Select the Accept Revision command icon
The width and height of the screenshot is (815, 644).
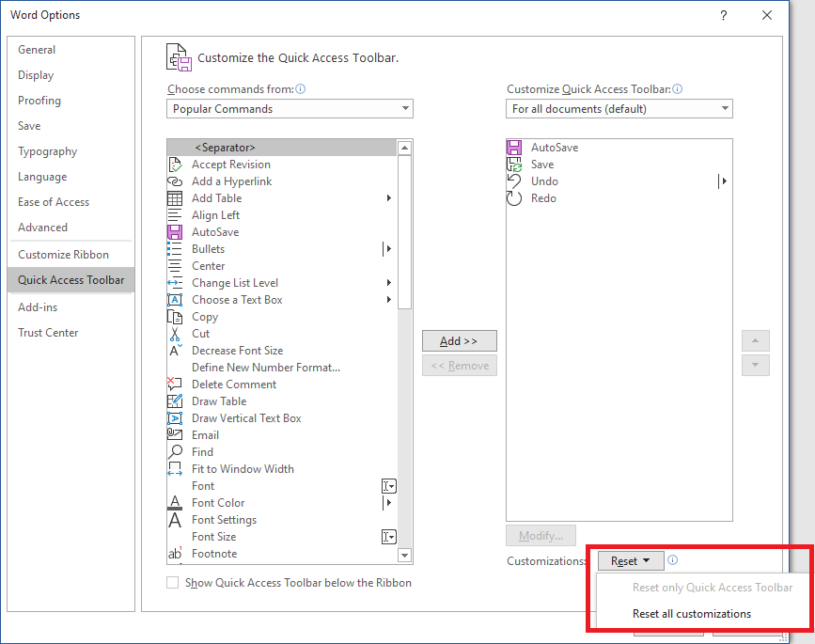175,165
